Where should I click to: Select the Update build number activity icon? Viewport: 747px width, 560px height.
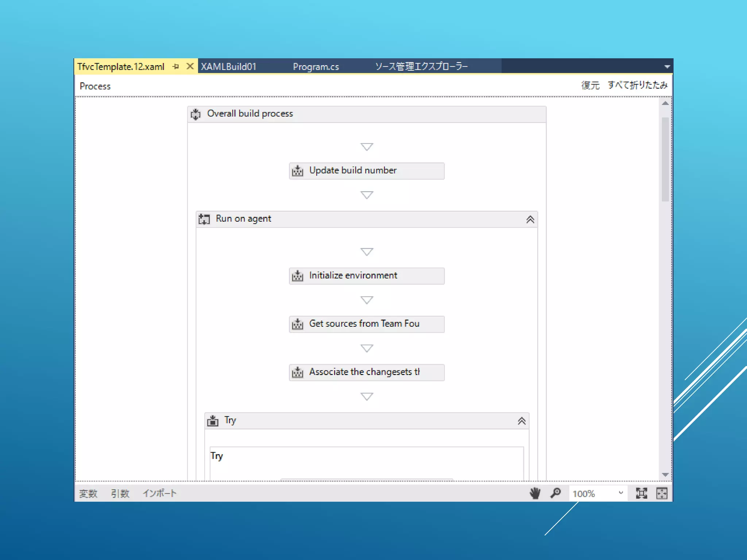tap(298, 171)
